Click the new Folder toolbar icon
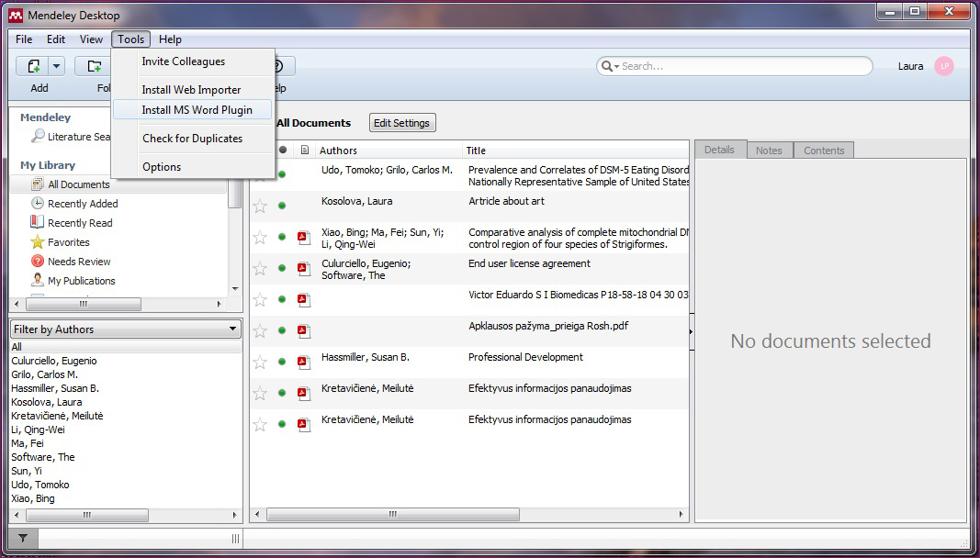Screen dimensions: 980x558 click(94, 66)
